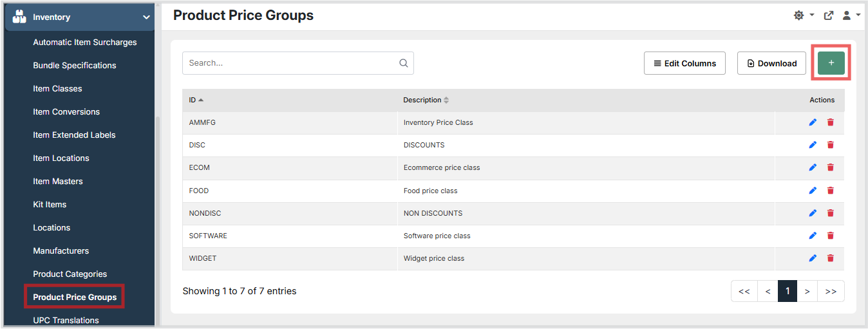Go to next page
868x329 pixels.
coord(807,291)
